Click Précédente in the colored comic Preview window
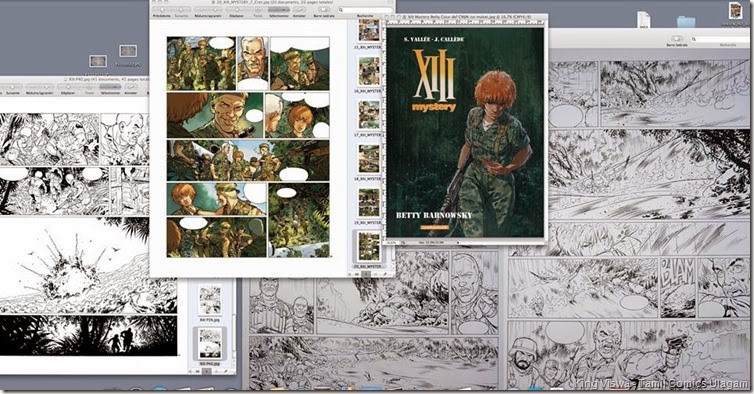This screenshot has height=394, width=754. pos(162,10)
